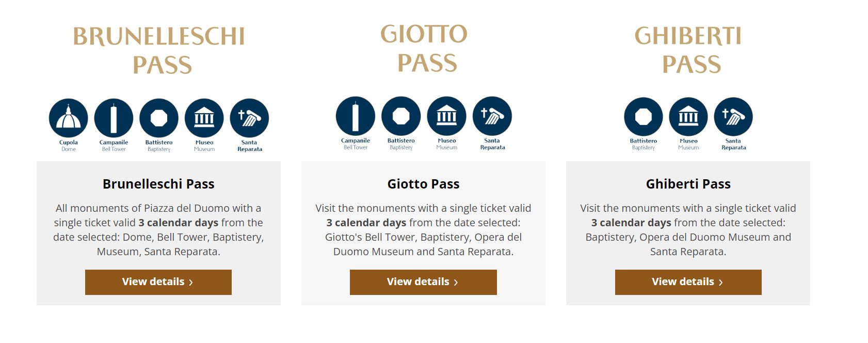868x343 pixels.
Task: Click the Santa Reparata icon under Brunelleschi Pass
Action: 249,118
